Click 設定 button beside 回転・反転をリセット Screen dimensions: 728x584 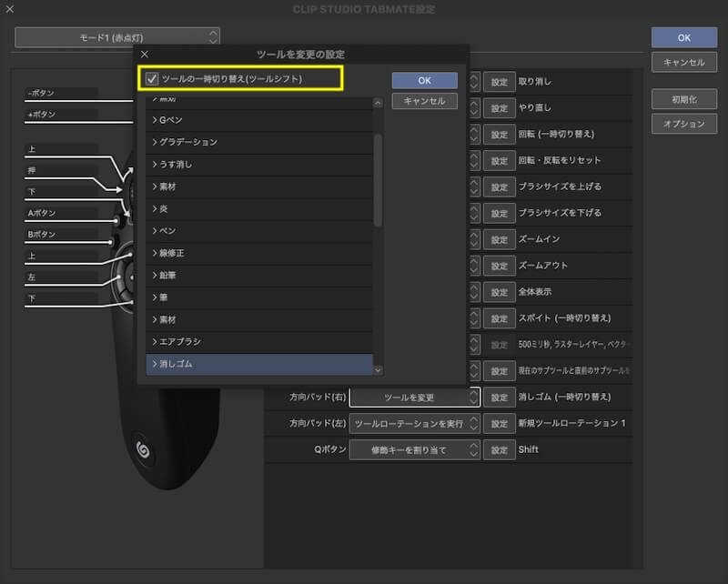pos(499,161)
